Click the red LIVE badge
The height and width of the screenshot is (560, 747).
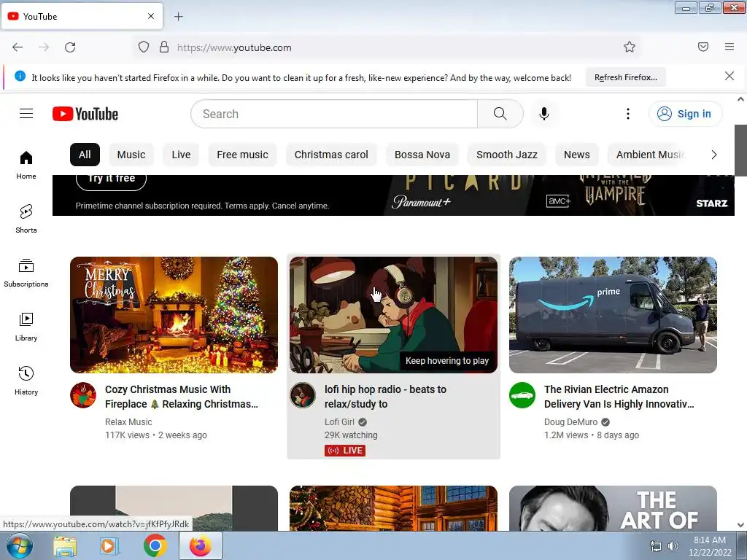tap(345, 451)
